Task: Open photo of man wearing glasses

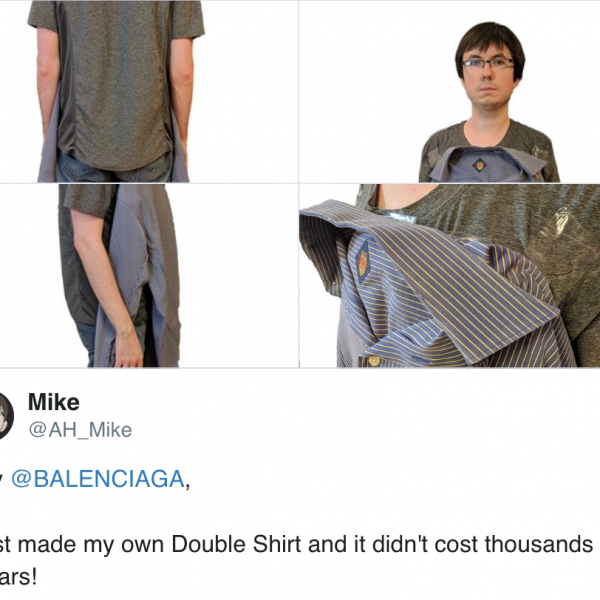Action: (x=450, y=91)
